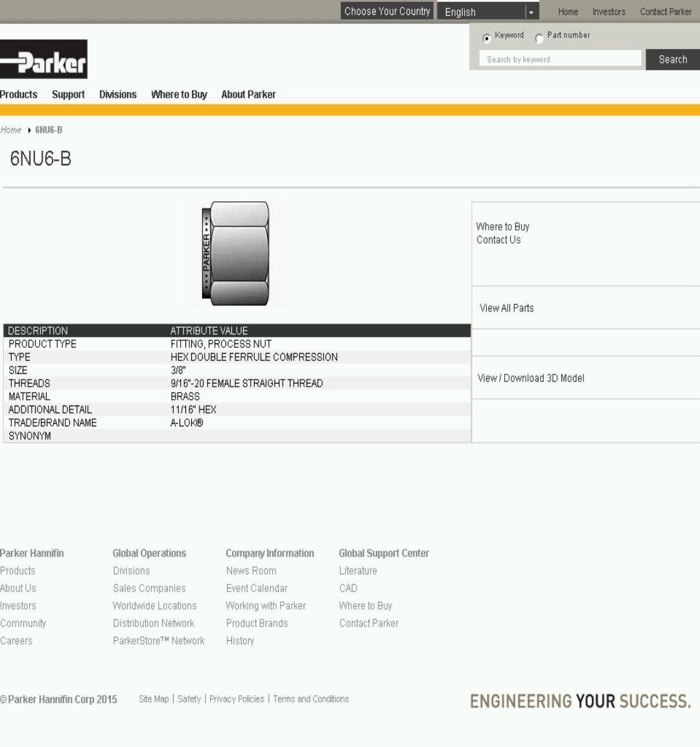
Task: Open the Where to Buy menu
Action: tap(179, 95)
